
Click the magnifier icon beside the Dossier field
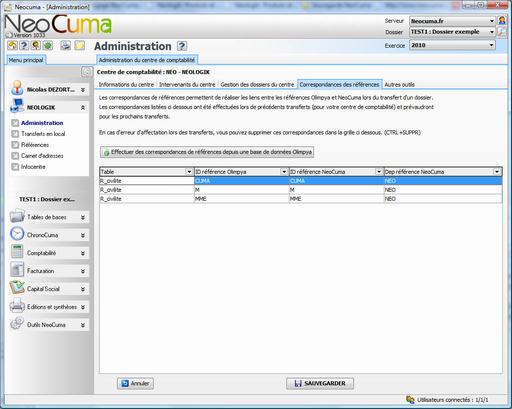point(502,32)
